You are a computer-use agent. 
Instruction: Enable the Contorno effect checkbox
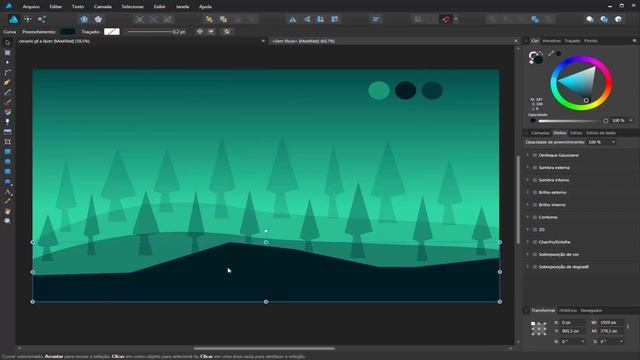(535, 217)
